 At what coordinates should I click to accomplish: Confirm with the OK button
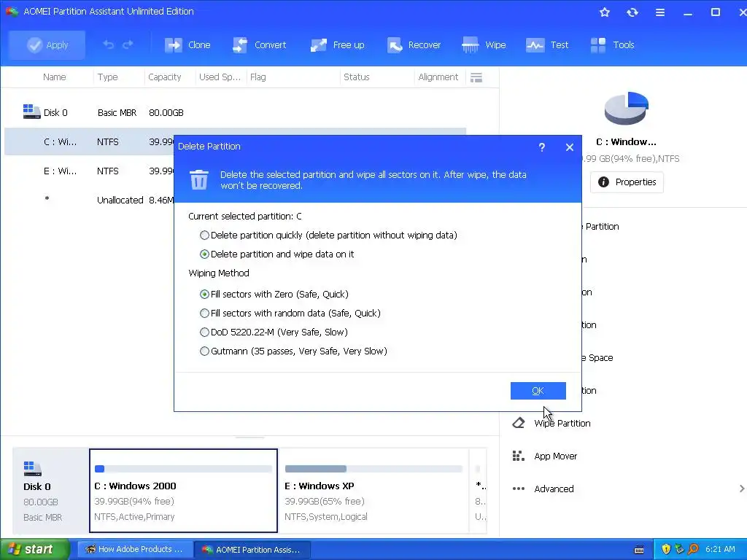pos(538,391)
